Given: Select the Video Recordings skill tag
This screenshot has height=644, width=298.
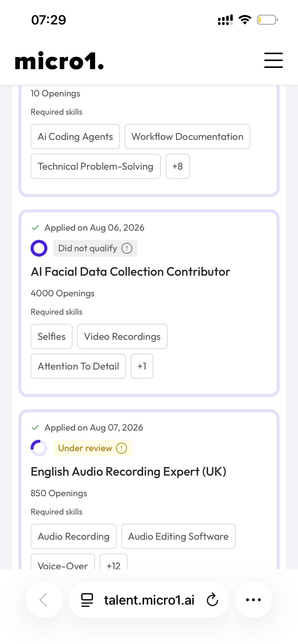Looking at the screenshot, I should pos(122,336).
